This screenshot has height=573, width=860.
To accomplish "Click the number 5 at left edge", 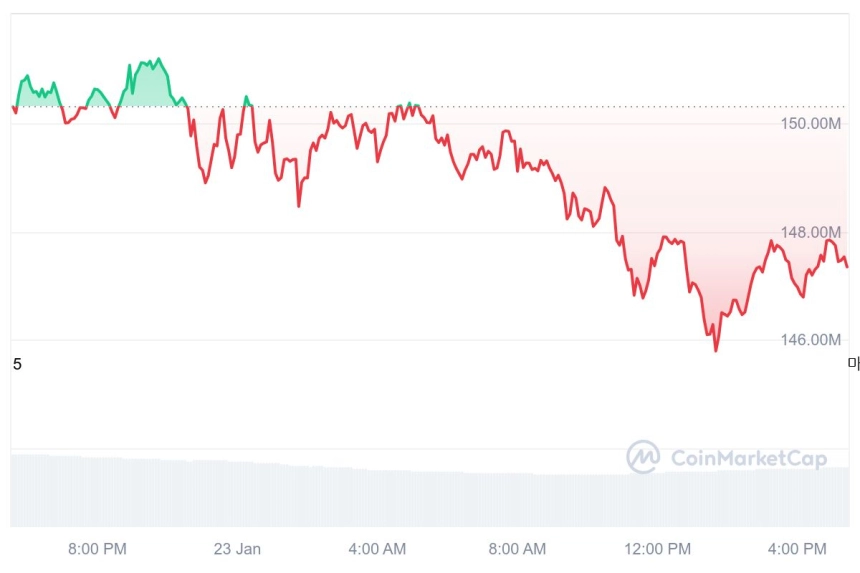I will 17,364.
